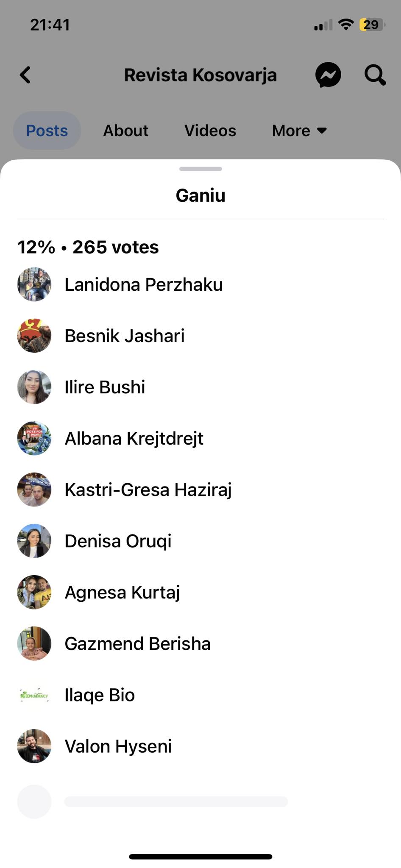Screen dimensions: 401x868
Task: Switch to the About tab
Action: (x=126, y=131)
